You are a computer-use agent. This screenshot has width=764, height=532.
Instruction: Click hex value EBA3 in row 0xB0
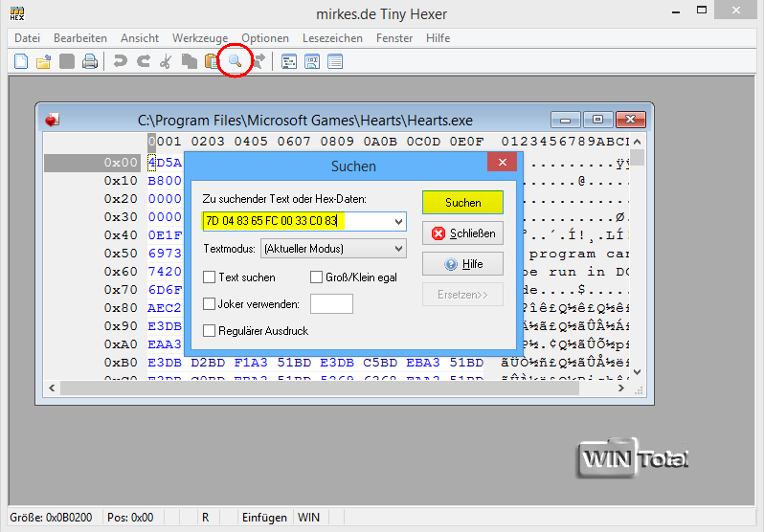coord(423,363)
